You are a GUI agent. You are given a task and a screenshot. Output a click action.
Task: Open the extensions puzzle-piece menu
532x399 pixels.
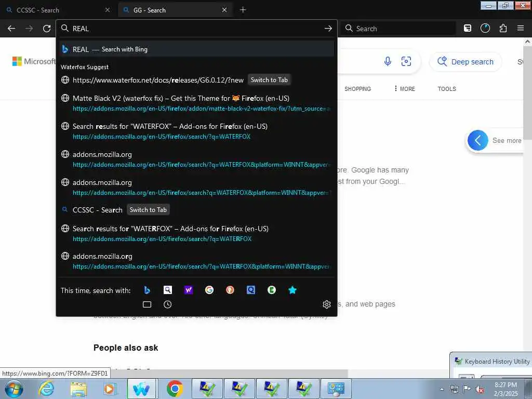503,29
